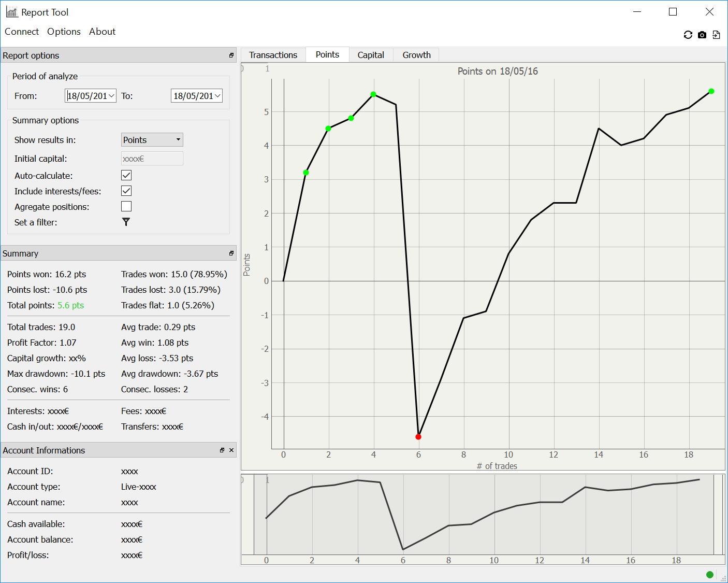Screen dimensions: 728x583
Task: Click the Cash in/out: xxxx€/xxxx€ entry
Action: pos(55,426)
